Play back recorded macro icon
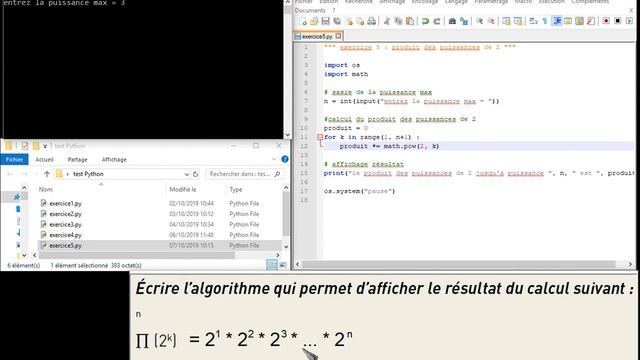 [629, 21]
